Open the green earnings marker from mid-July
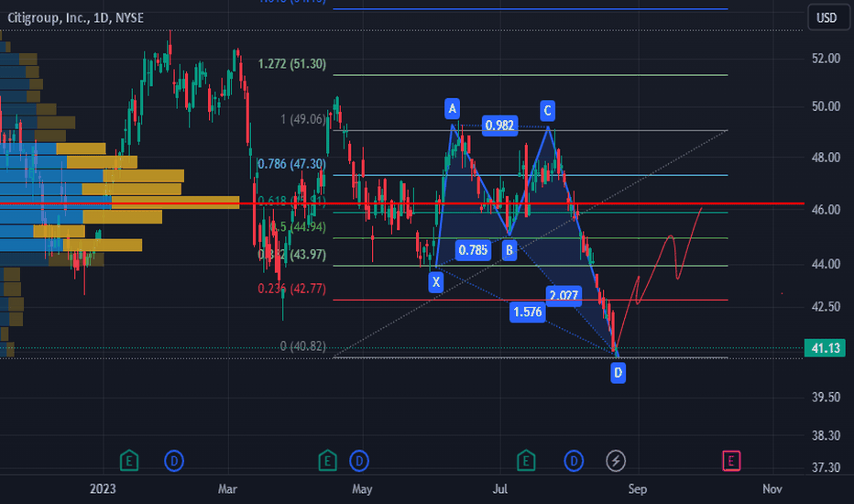Image resolution: width=854 pixels, height=504 pixels. coord(526,461)
